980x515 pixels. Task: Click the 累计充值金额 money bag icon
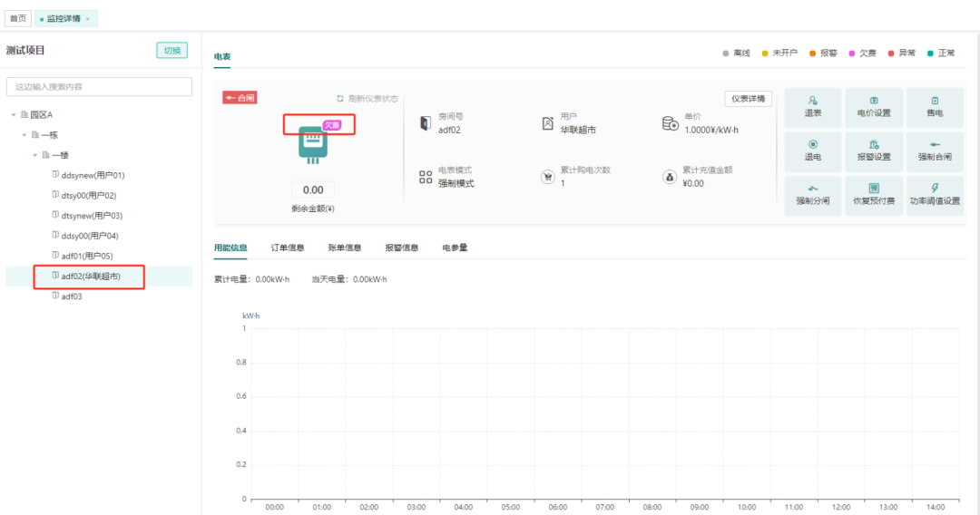(670, 178)
